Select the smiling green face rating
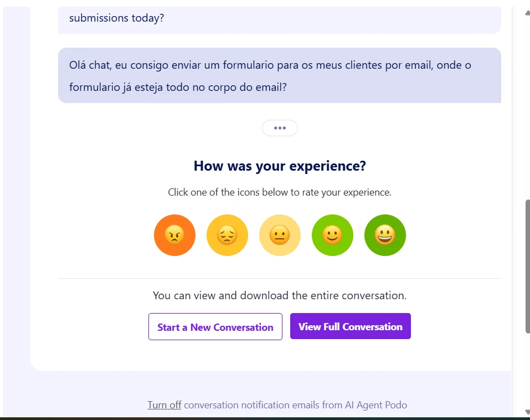 coord(332,235)
